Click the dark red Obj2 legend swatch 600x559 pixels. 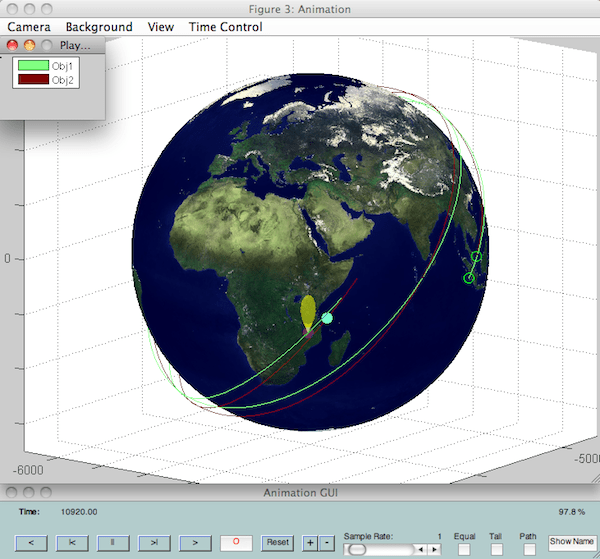click(33, 79)
